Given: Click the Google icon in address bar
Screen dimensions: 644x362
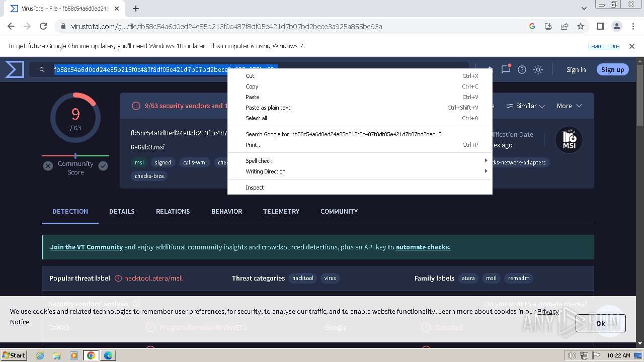Looking at the screenshot, I should click(532, 26).
